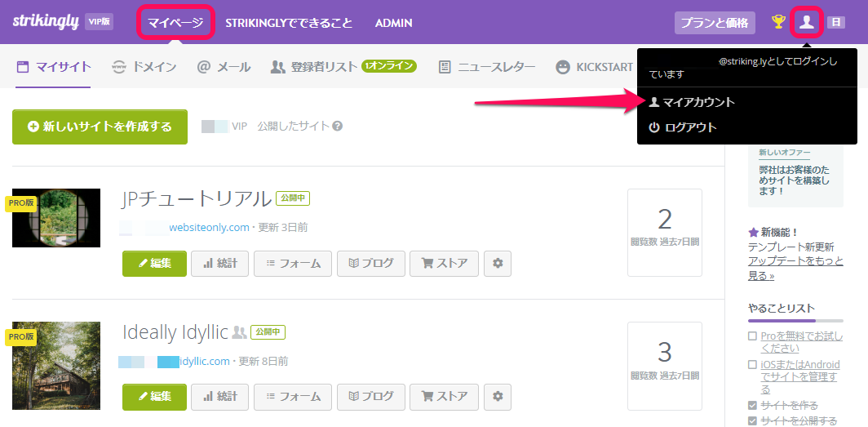868x427 pixels.
Task: Open the user profile icon menu
Action: pyautogui.click(x=807, y=22)
